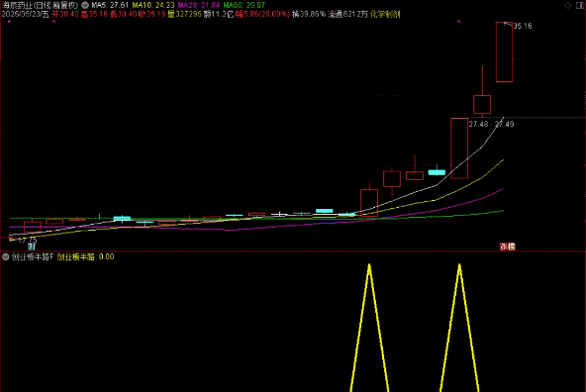Click the diamond icon in top-right corner
This screenshot has width=586, height=392.
point(568,5)
